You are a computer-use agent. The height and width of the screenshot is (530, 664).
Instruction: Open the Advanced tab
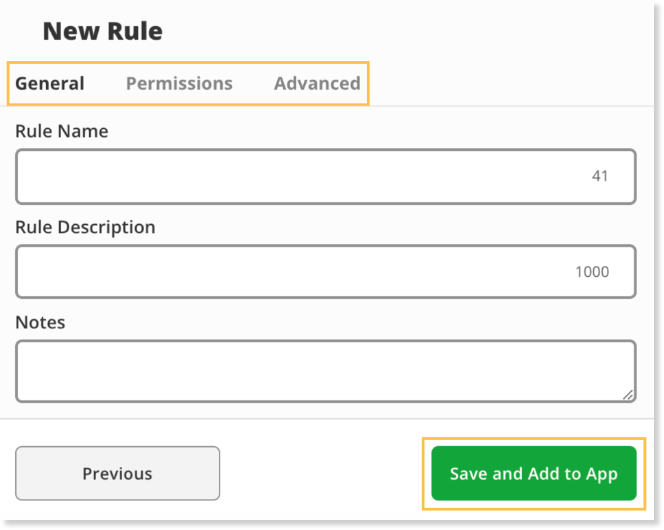coord(317,83)
